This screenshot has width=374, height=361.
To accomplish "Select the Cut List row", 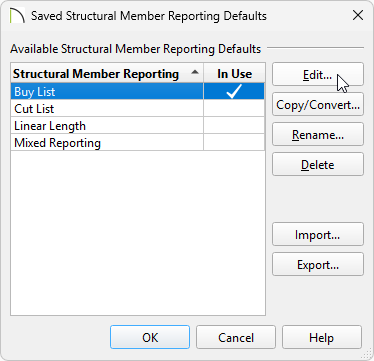I will click(138, 108).
